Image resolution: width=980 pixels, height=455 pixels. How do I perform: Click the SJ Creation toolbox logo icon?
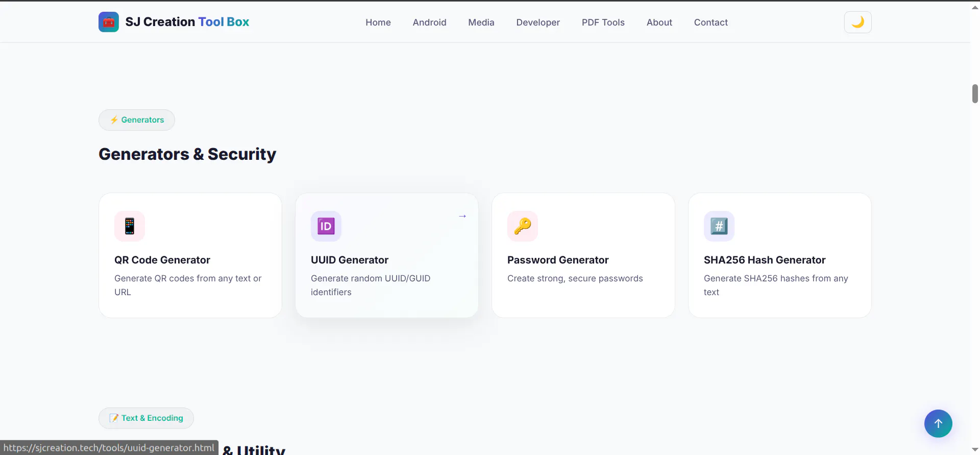pyautogui.click(x=109, y=22)
